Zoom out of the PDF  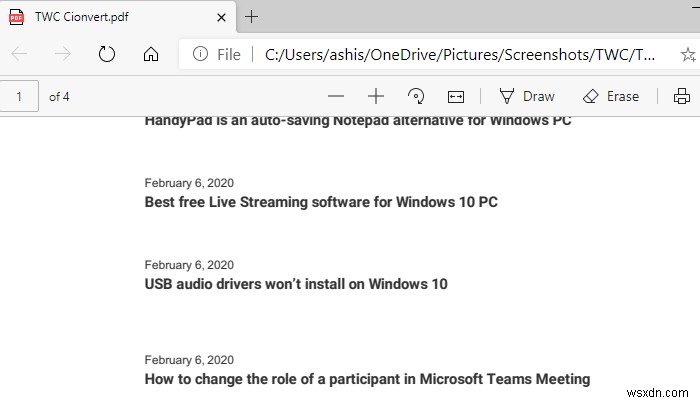336,96
